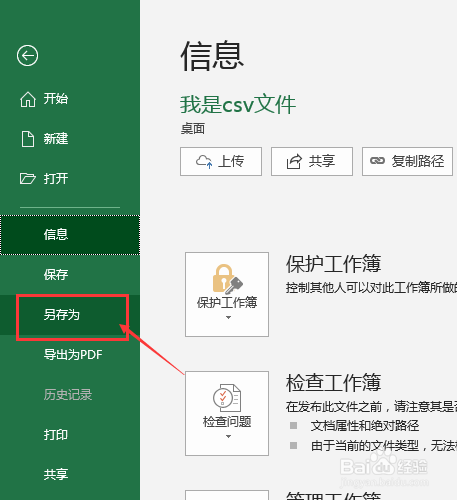The width and height of the screenshot is (457, 500).
Task: Open 历史记录 in the sidebar
Action: tap(70, 395)
